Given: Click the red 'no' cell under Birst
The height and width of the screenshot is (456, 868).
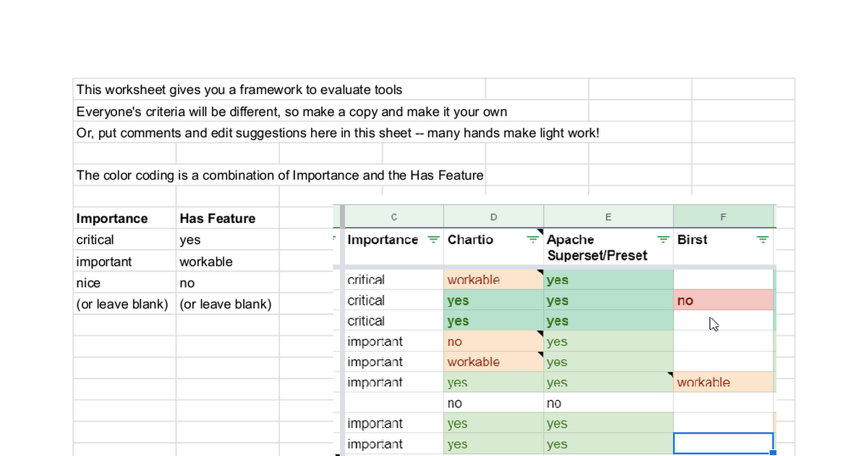Looking at the screenshot, I should 723,300.
